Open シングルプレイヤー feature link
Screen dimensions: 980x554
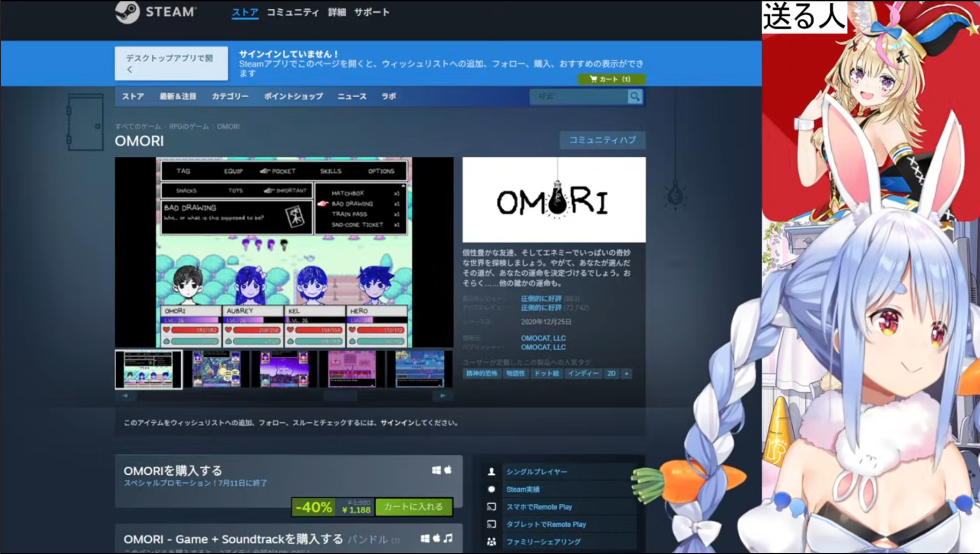[537, 471]
